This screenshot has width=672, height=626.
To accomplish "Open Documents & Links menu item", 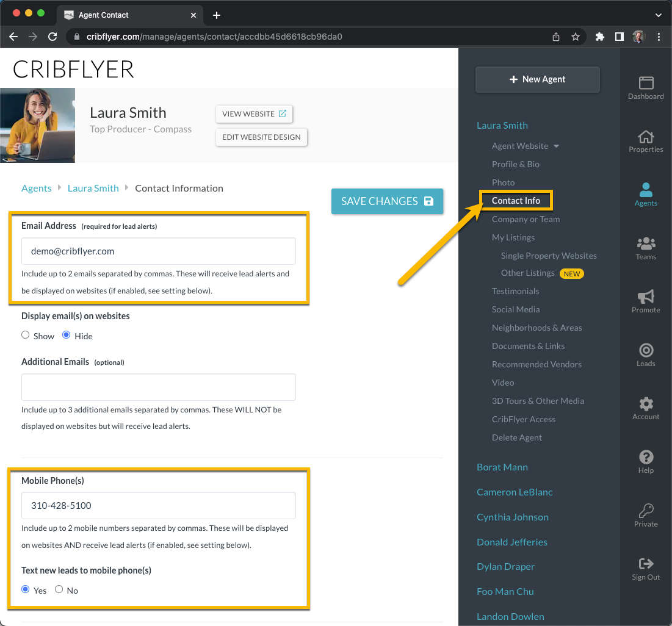I will click(x=528, y=346).
